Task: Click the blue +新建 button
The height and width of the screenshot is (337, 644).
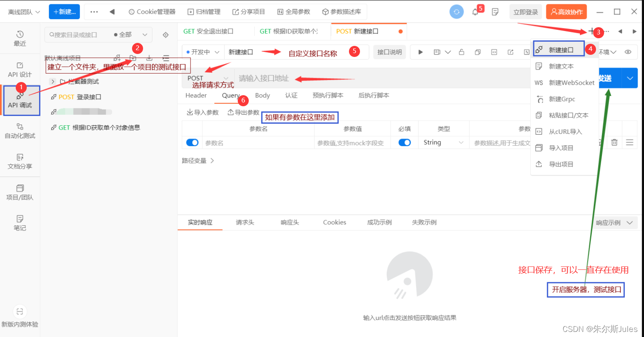Action: 65,12
